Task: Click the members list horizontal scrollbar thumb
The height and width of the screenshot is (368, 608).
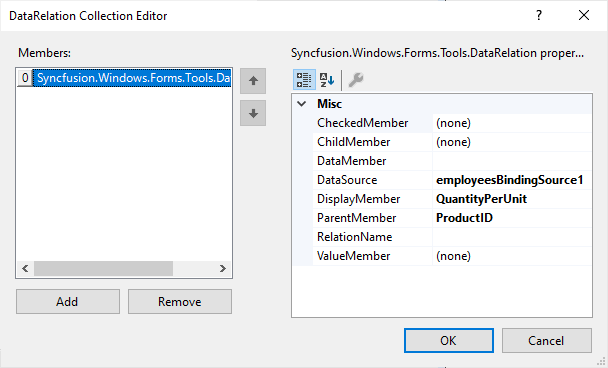Action: (x=103, y=268)
